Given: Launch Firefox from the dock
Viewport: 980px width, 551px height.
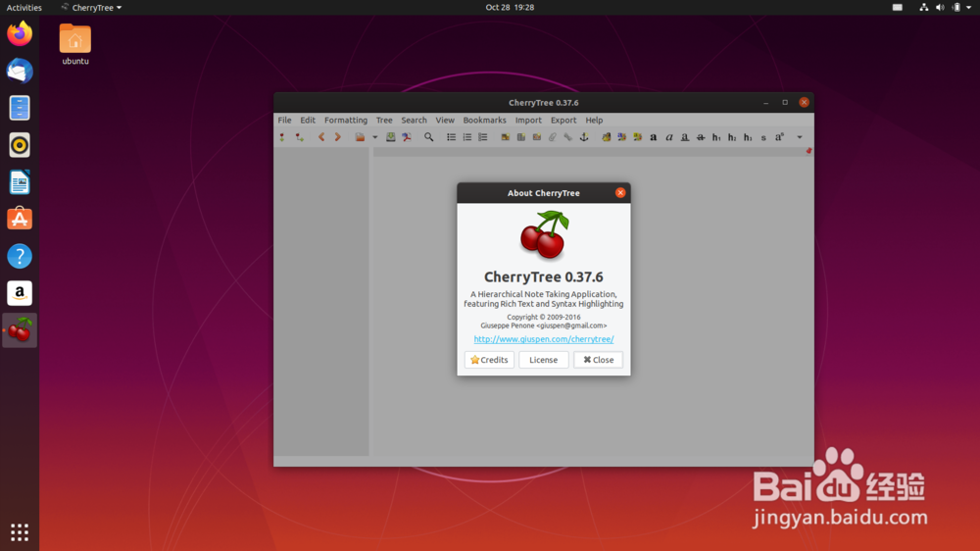Looking at the screenshot, I should [20, 33].
